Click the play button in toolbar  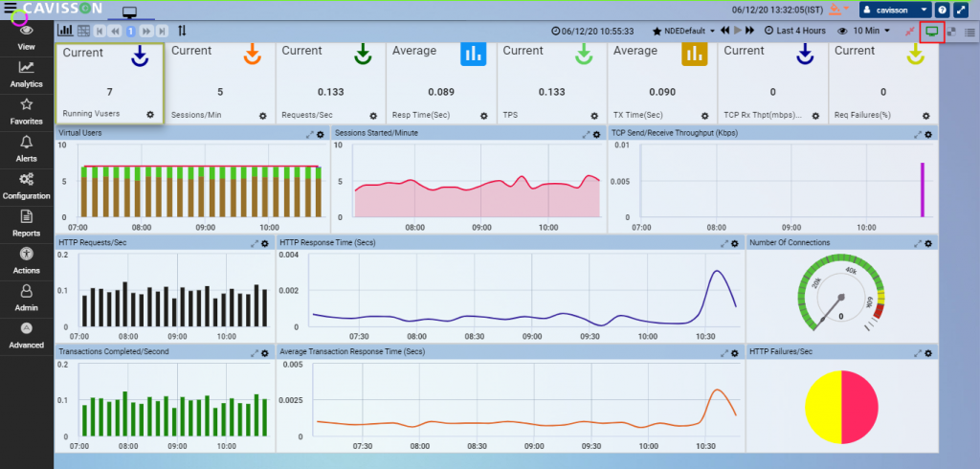(x=738, y=30)
